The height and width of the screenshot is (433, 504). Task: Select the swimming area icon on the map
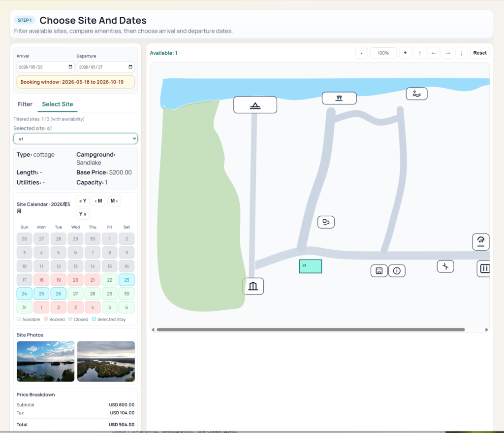[x=417, y=94]
